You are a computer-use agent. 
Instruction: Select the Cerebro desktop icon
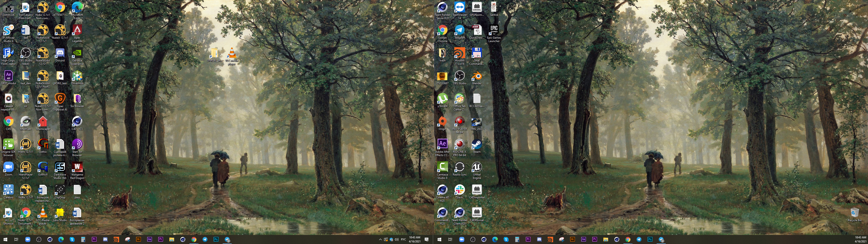[x=8, y=192]
